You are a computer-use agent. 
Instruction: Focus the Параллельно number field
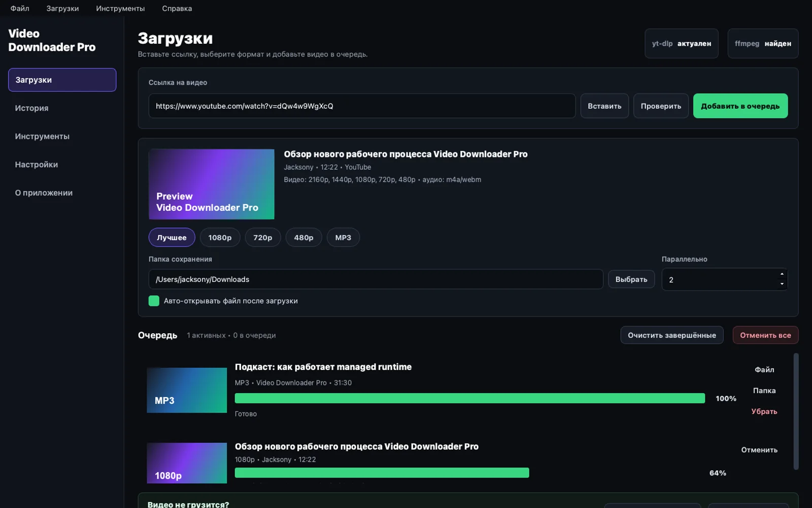pos(724,279)
